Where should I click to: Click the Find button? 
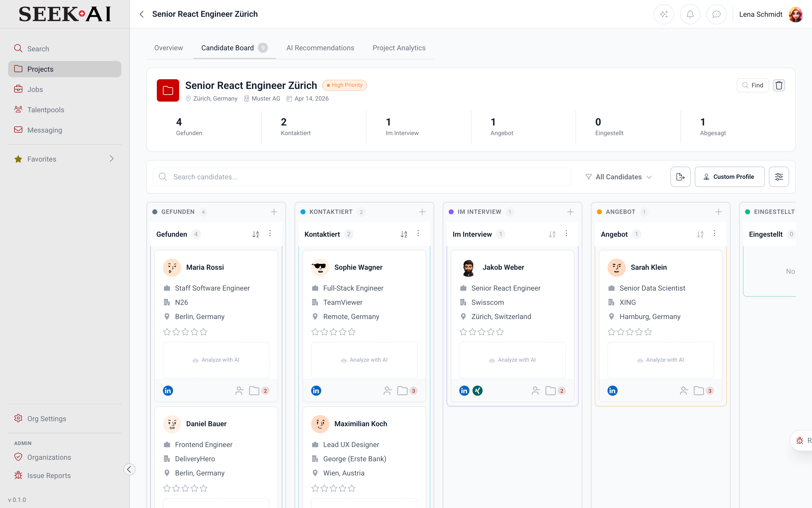tap(753, 85)
